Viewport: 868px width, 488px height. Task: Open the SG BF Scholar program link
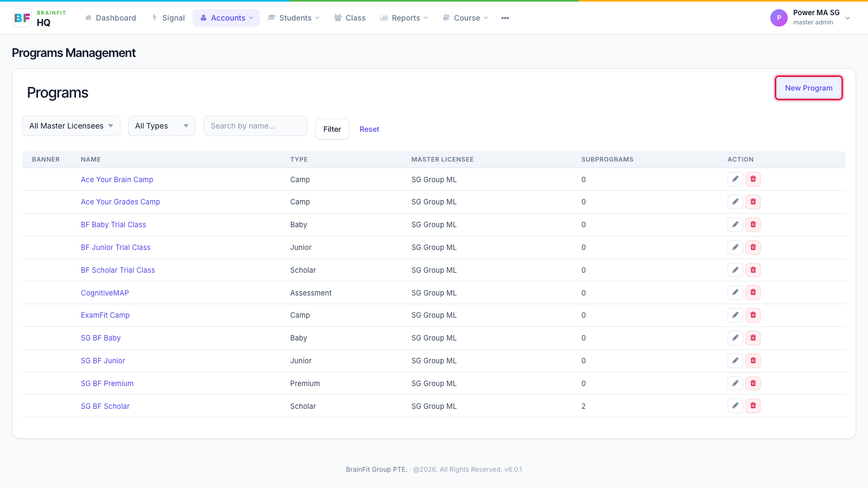coord(105,406)
